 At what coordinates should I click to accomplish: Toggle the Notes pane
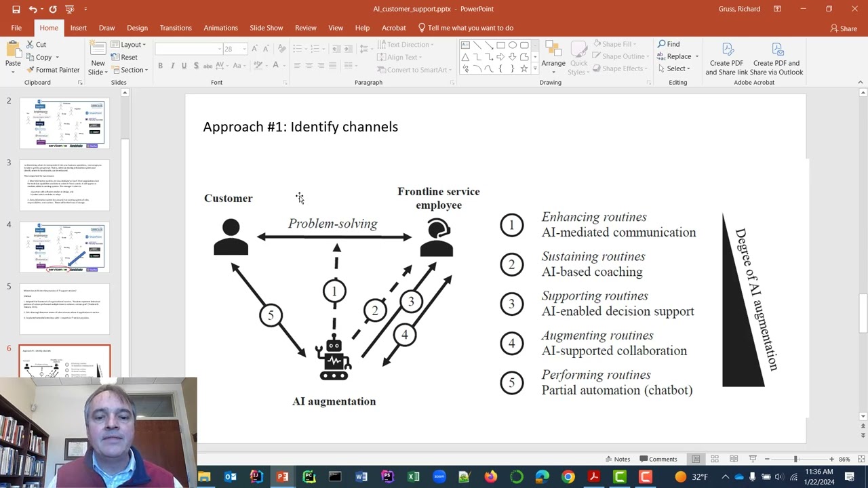[617, 459]
